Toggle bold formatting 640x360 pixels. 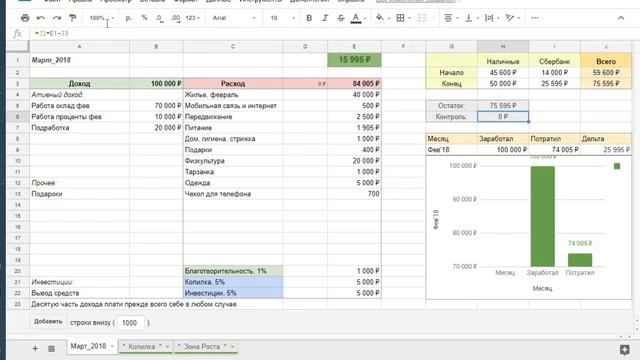[309, 18]
